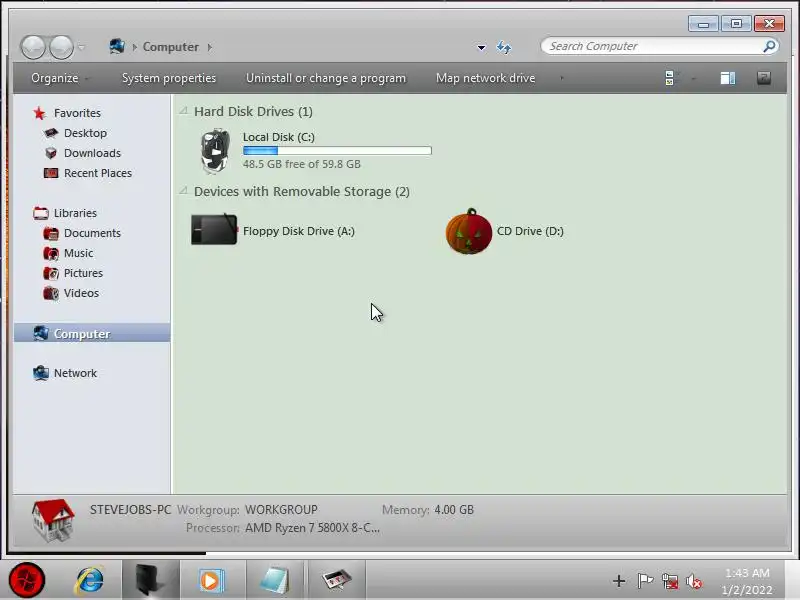This screenshot has width=800, height=600.
Task: Click the Computer icon in address bar
Action: (117, 46)
